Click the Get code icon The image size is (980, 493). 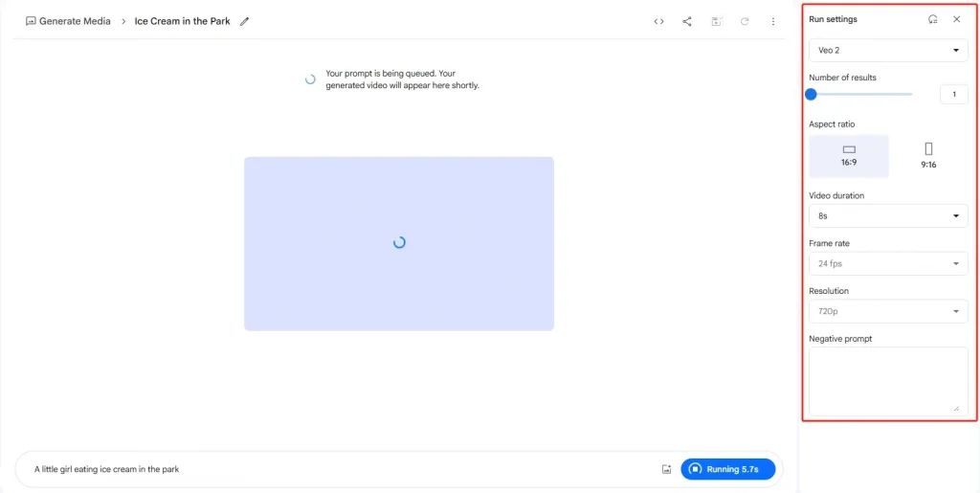pyautogui.click(x=658, y=21)
